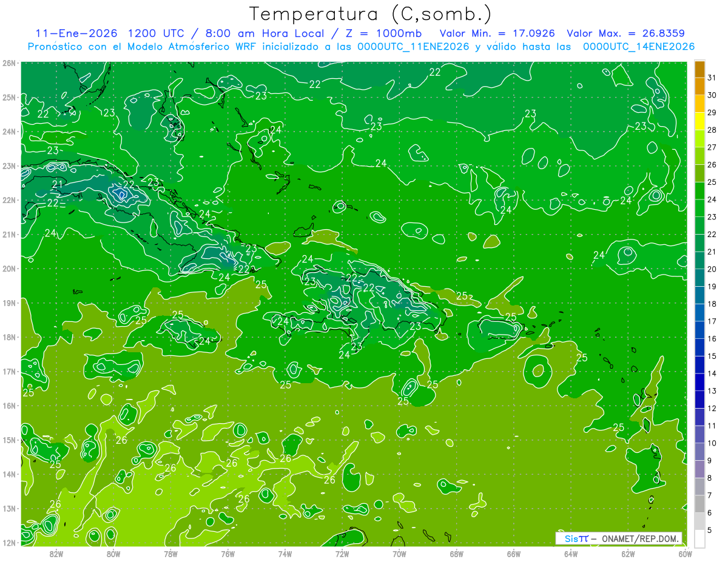Click the color bar label '5'
728x562 pixels.
click(710, 530)
